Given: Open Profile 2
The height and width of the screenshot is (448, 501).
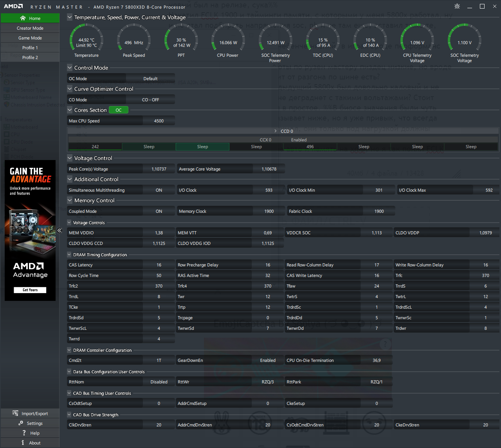Looking at the screenshot, I should [30, 58].
